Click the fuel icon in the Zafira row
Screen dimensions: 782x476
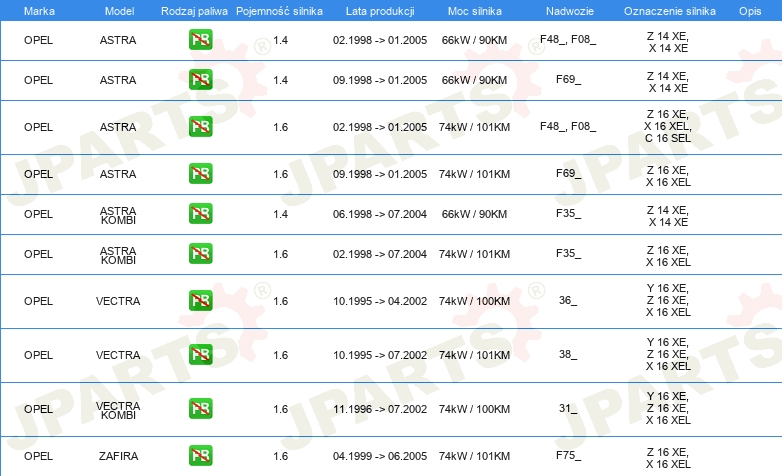[x=200, y=455]
